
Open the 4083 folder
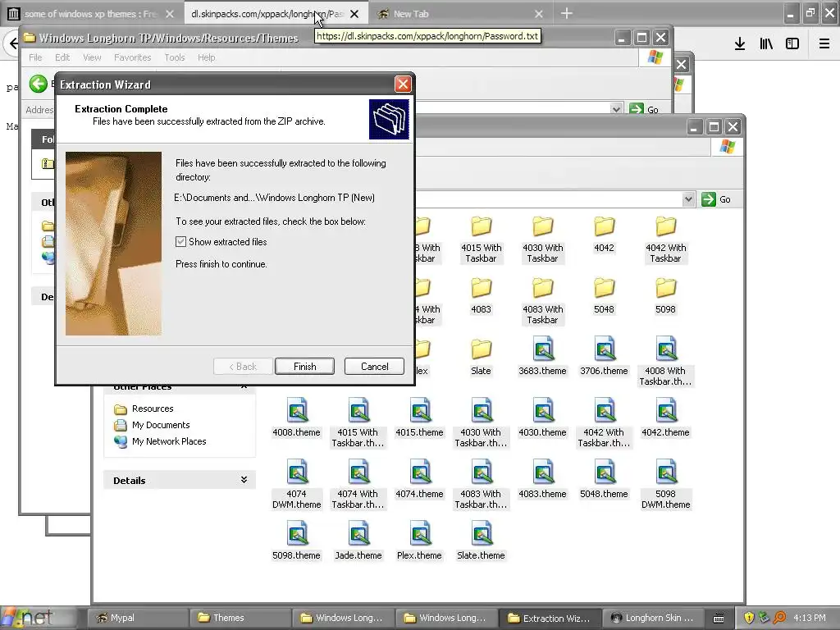point(481,296)
